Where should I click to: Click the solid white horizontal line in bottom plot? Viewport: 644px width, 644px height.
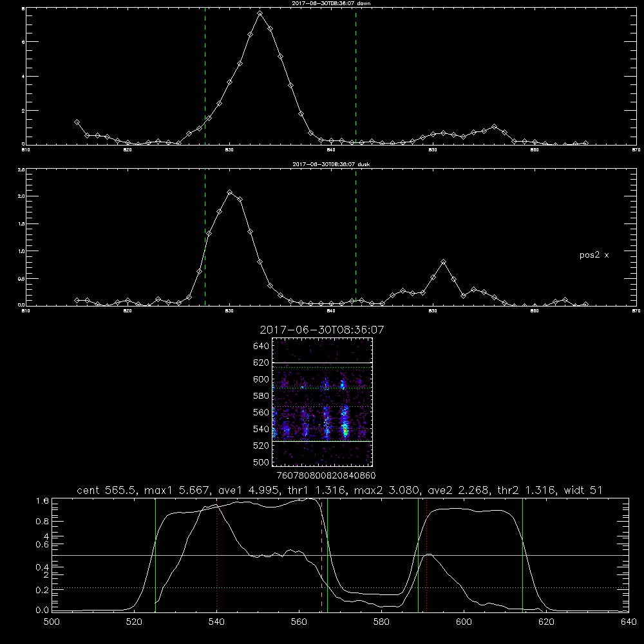pos(340,555)
